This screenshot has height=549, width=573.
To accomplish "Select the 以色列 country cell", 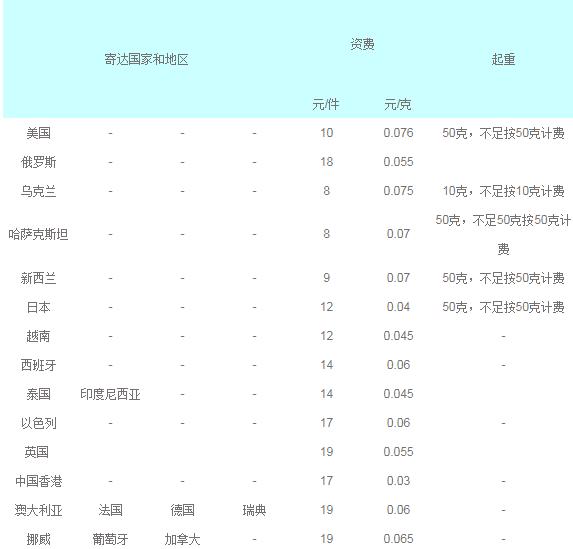I will coord(38,423).
